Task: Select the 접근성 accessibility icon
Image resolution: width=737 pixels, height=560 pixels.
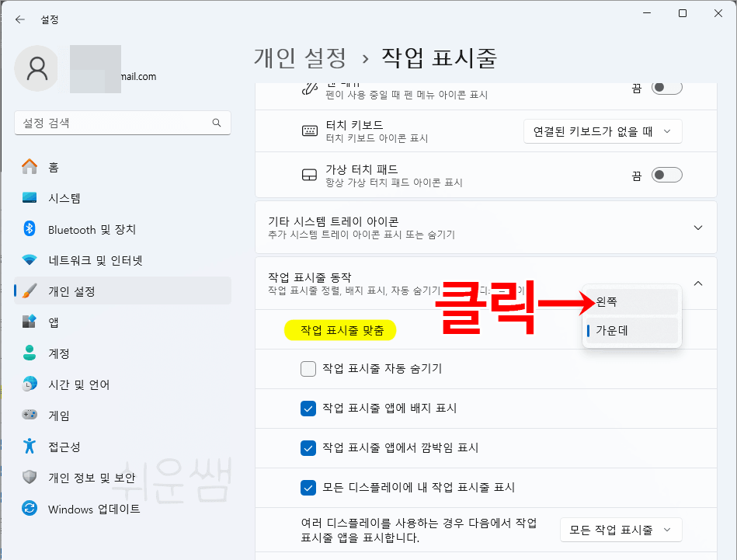Action: tap(30, 446)
